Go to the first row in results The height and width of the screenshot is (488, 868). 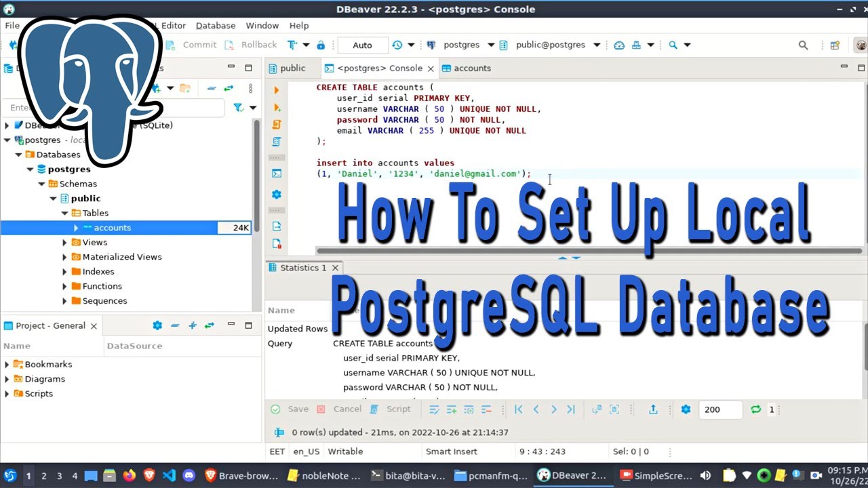tap(519, 409)
